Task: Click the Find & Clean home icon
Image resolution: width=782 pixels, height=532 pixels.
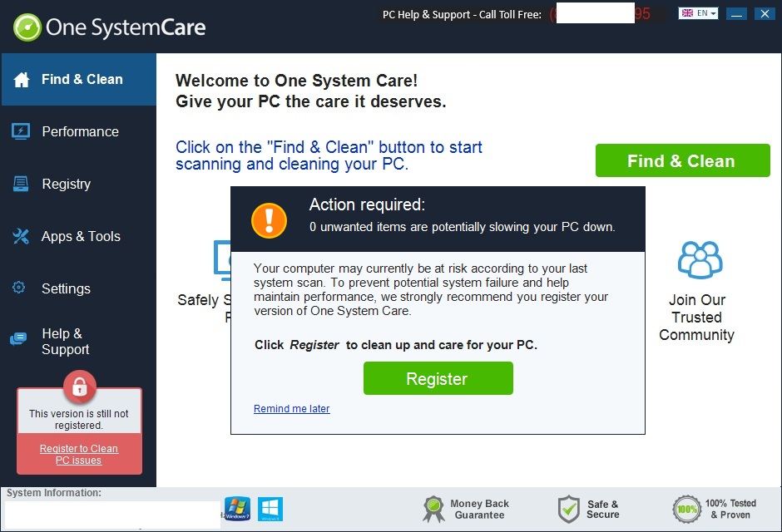Action: click(22, 80)
